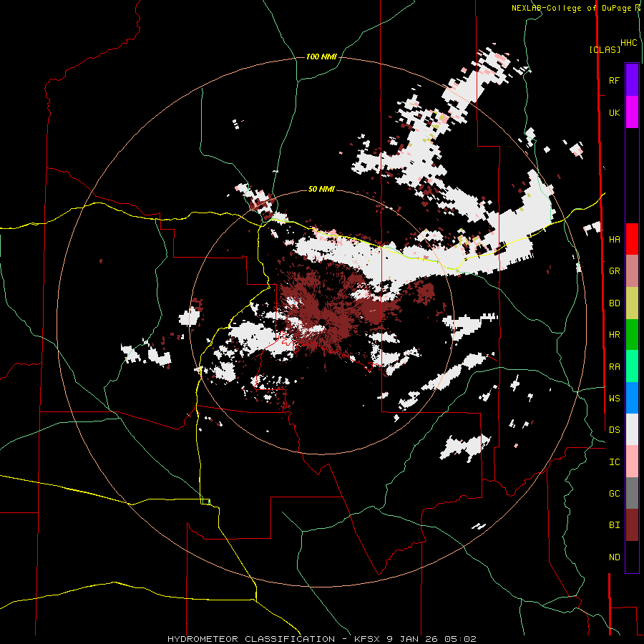
Task: Click the 50 NMI range ring label
Action: (321, 189)
